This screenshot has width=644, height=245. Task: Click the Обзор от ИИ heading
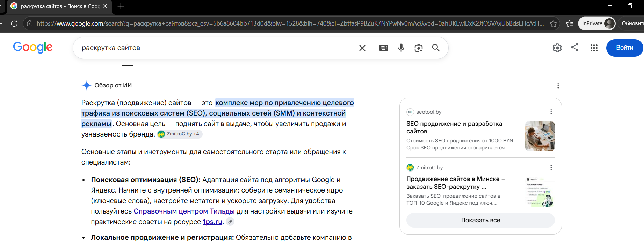click(x=113, y=85)
